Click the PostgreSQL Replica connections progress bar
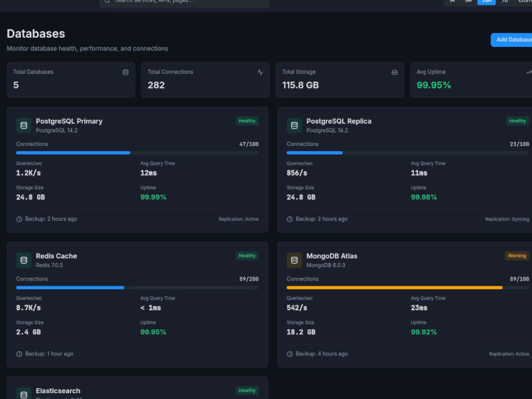The height and width of the screenshot is (399, 532). click(408, 153)
